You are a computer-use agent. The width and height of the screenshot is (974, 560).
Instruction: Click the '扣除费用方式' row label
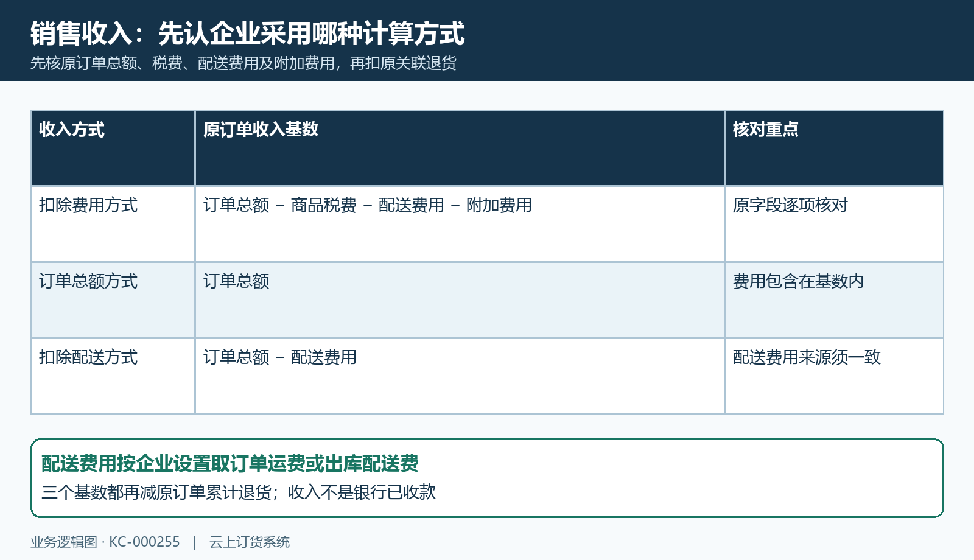(113, 224)
